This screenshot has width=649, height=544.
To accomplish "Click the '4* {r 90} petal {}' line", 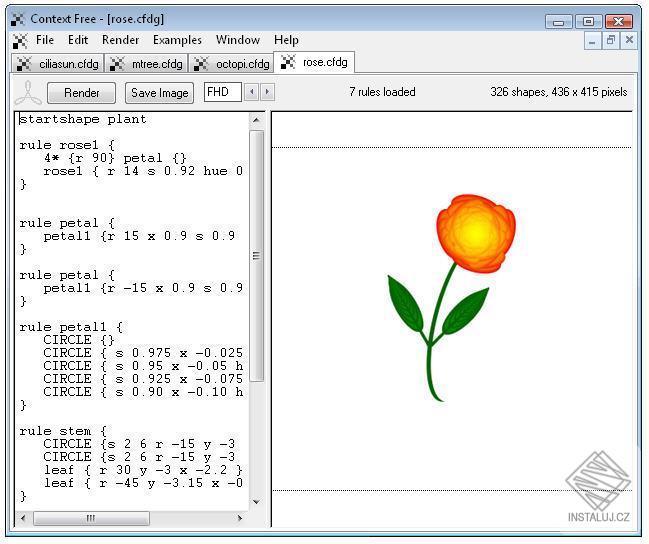I will [115, 158].
